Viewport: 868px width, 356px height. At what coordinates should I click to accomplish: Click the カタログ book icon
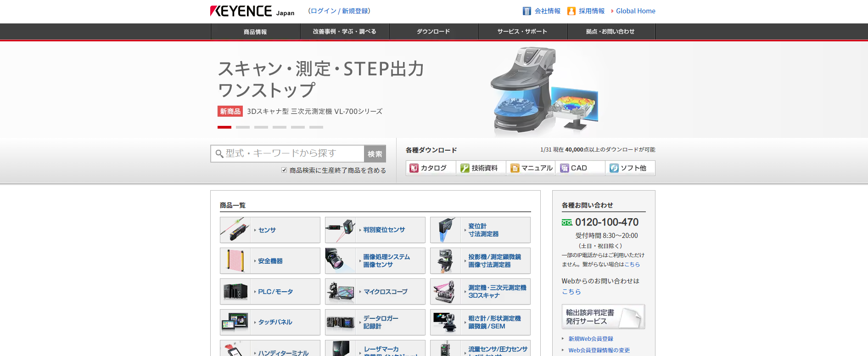414,168
